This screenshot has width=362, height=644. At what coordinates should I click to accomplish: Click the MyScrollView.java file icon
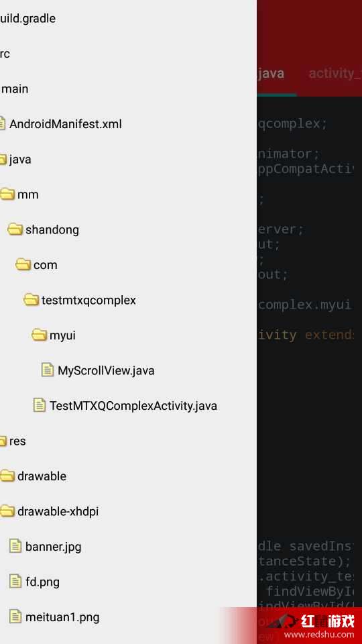[48, 370]
